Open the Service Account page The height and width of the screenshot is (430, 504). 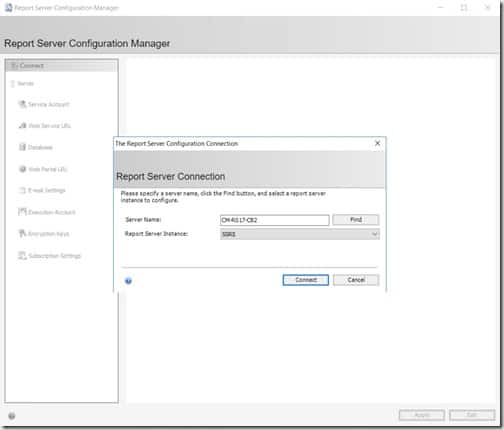49,104
